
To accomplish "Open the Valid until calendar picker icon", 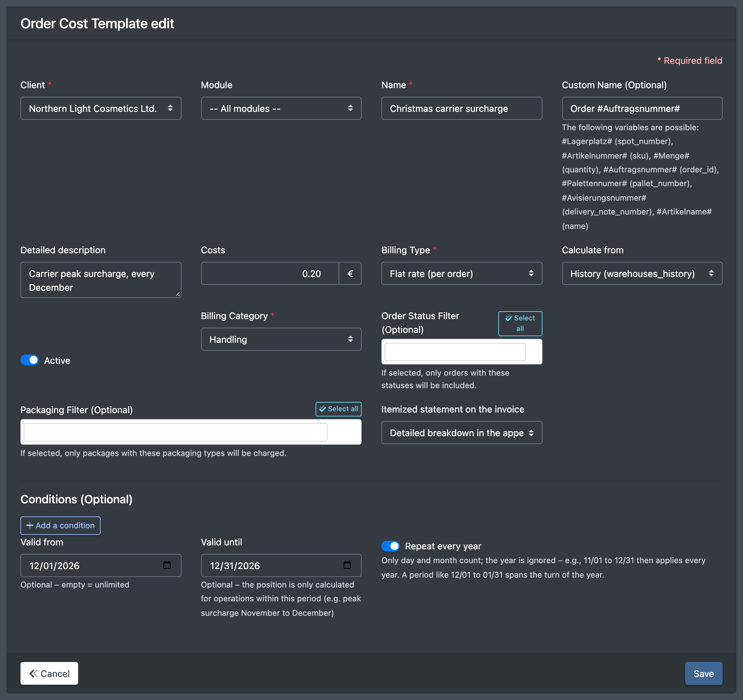I will [x=347, y=564].
